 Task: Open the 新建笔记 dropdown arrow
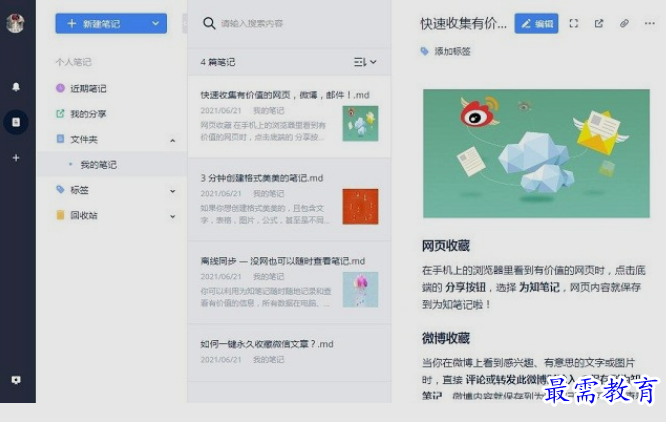pyautogui.click(x=155, y=23)
